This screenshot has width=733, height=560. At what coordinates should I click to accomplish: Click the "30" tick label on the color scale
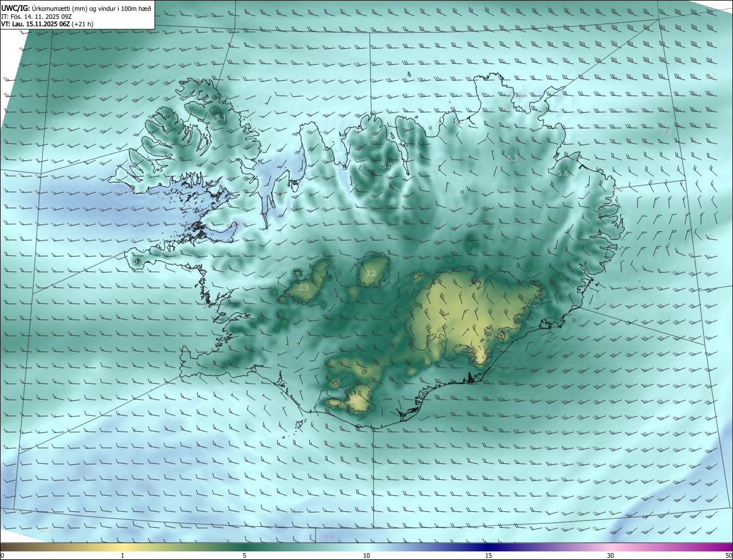pyautogui.click(x=610, y=556)
